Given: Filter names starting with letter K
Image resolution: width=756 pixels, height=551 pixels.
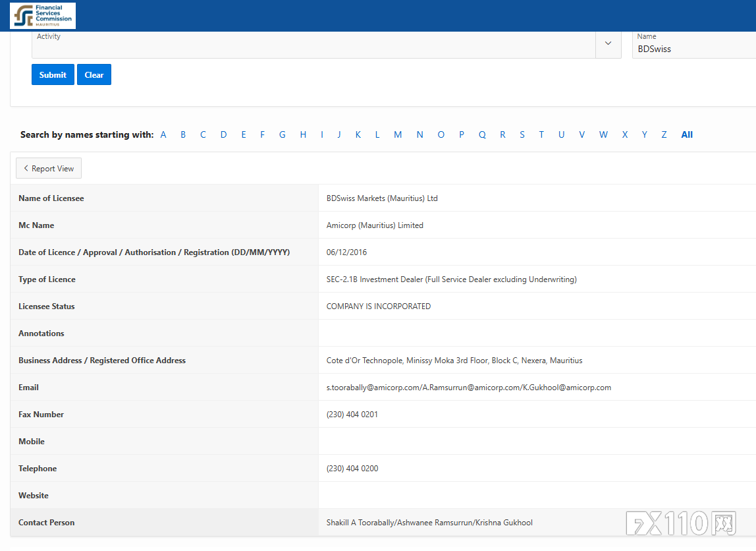Looking at the screenshot, I should click(x=358, y=134).
